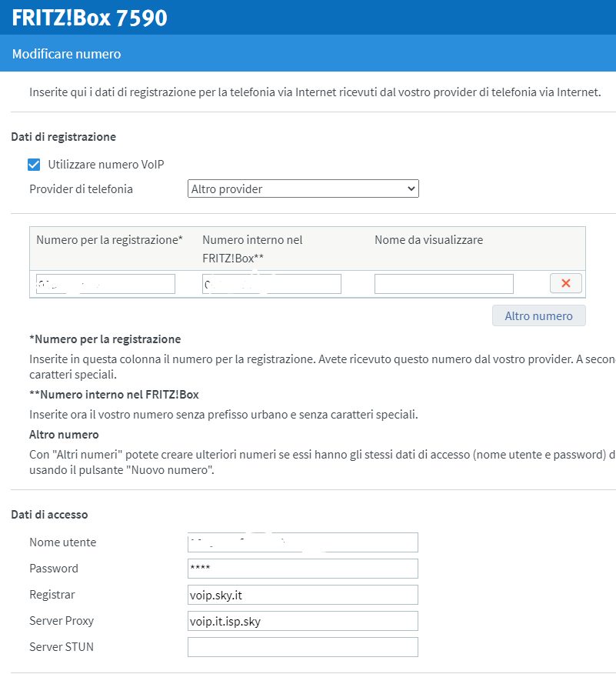
Task: Open the Provider di telefonia dropdown
Action: [x=303, y=189]
